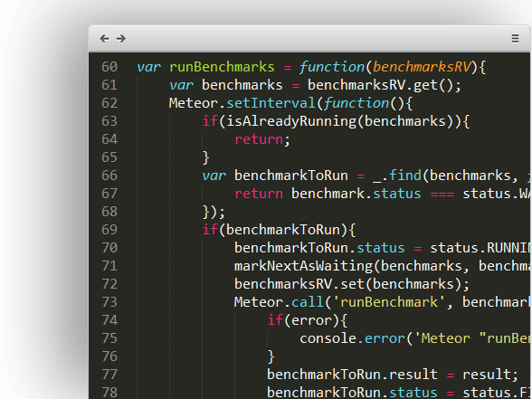
Task: Click line number 76
Action: 109,356
